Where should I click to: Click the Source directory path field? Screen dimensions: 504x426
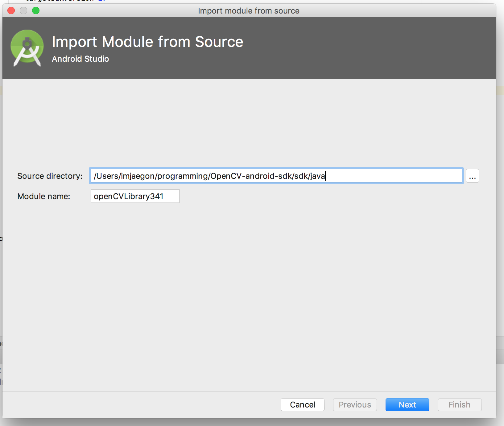(x=276, y=176)
